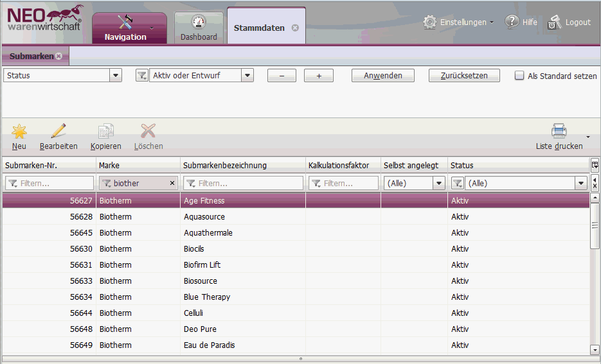The height and width of the screenshot is (364, 601).
Task: Close the Stammdaten tab
Action: click(x=295, y=28)
